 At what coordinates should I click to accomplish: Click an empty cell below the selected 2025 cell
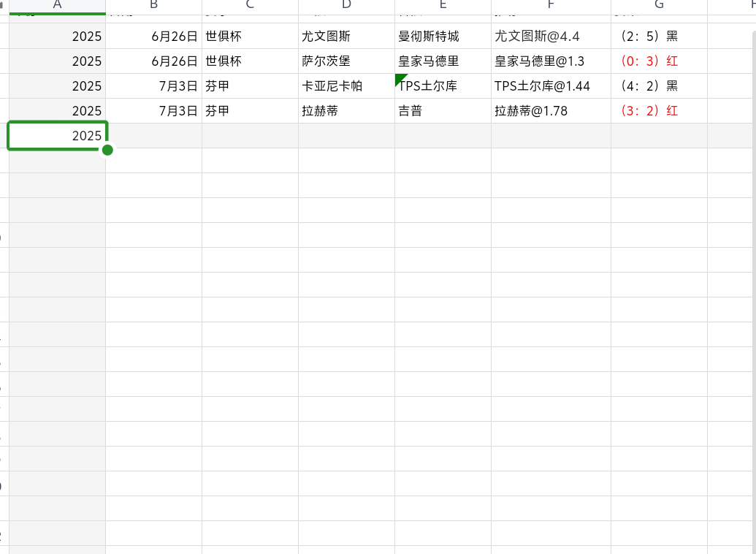[57, 161]
